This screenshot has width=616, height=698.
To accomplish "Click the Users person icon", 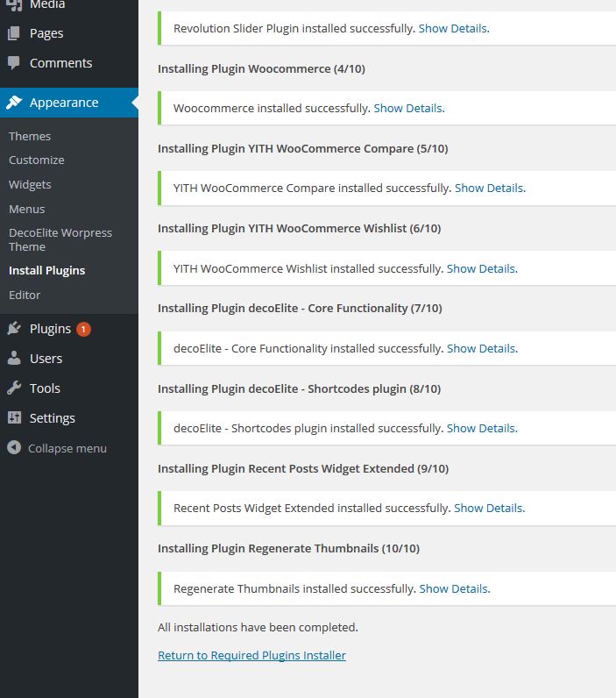I will [x=14, y=359].
